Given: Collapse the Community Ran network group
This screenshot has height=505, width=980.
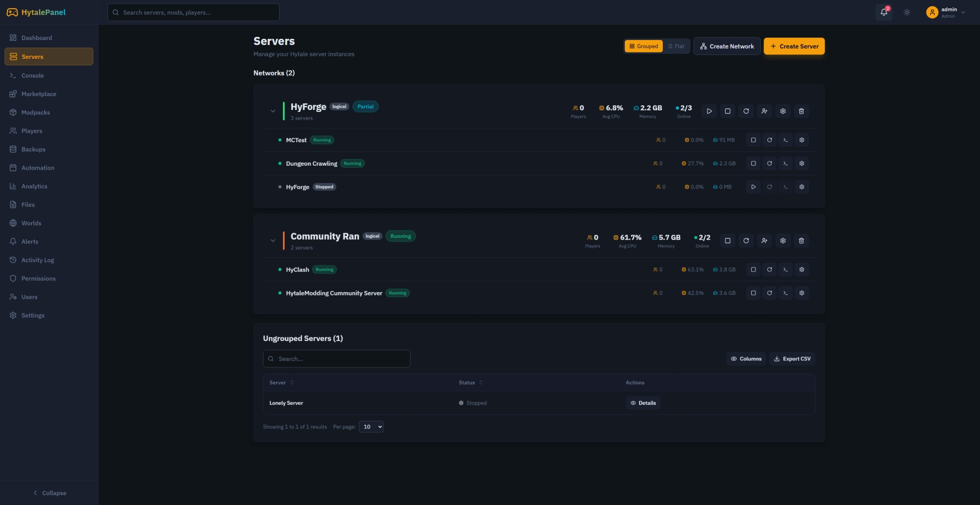Looking at the screenshot, I should click(273, 240).
